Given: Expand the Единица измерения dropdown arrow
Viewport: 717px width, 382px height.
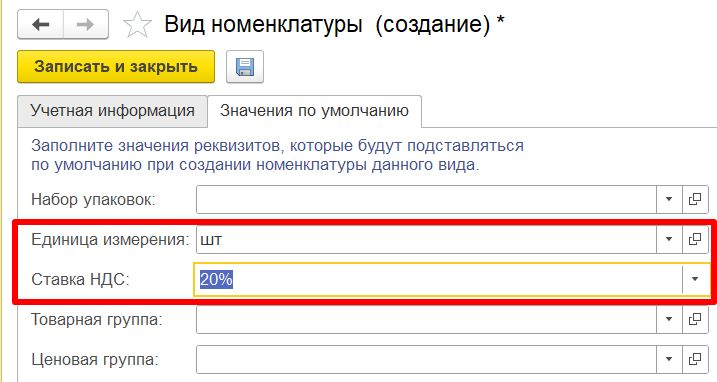Looking at the screenshot, I should [x=669, y=239].
